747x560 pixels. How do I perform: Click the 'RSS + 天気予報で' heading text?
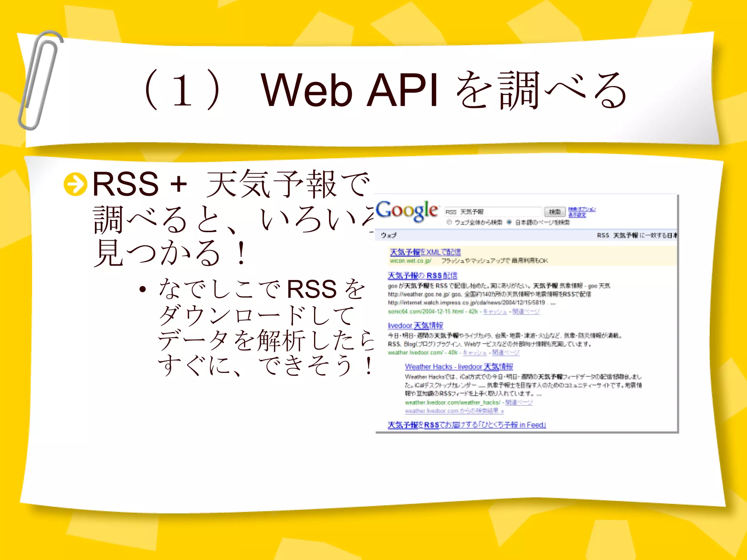tap(232, 184)
